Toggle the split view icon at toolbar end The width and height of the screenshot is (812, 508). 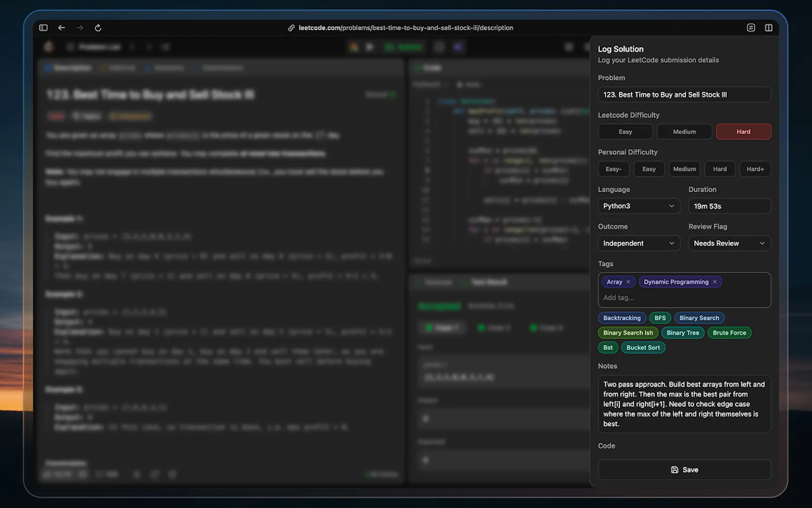pyautogui.click(x=769, y=28)
